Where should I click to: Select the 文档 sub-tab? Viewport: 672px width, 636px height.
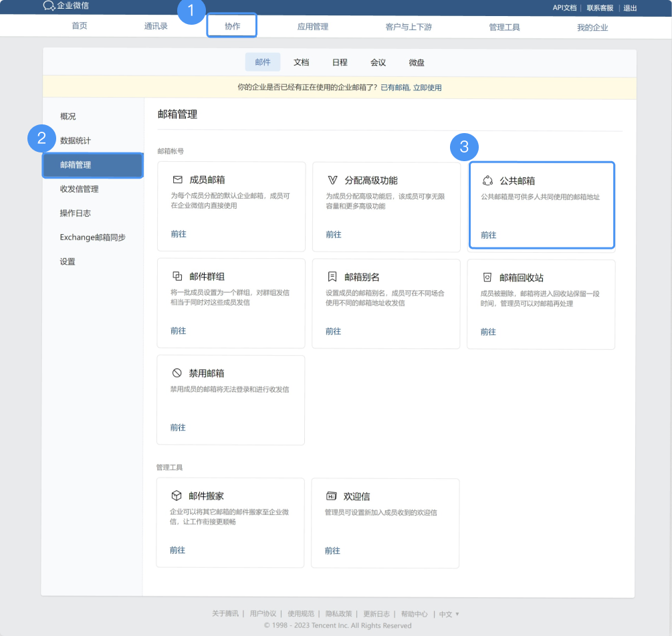(x=302, y=63)
